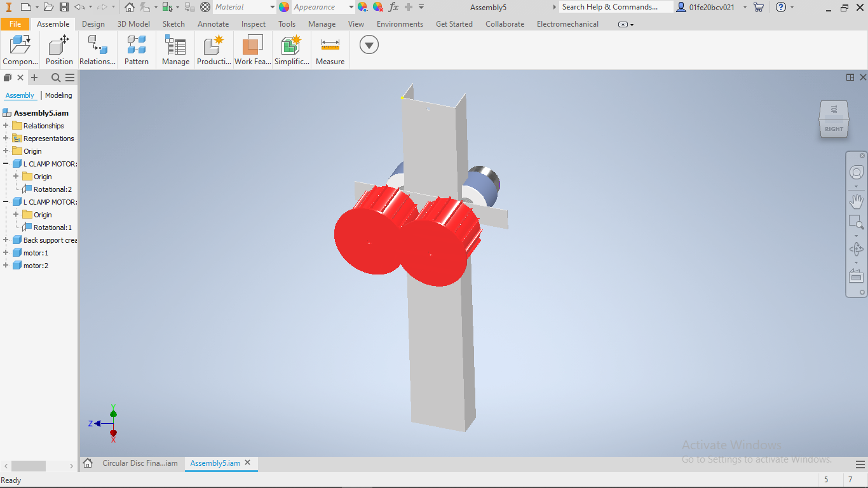Switch to the Inspect ribbon tab

click(254, 24)
